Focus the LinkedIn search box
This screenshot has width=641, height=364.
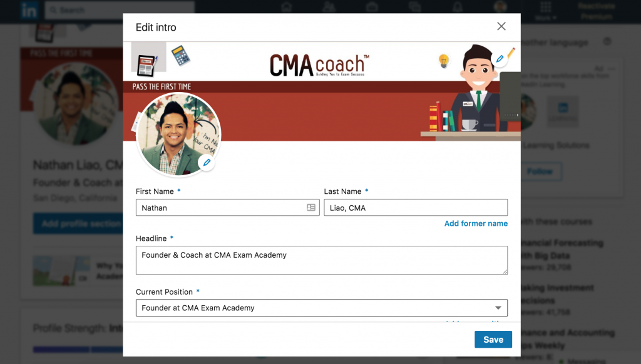[x=120, y=10]
